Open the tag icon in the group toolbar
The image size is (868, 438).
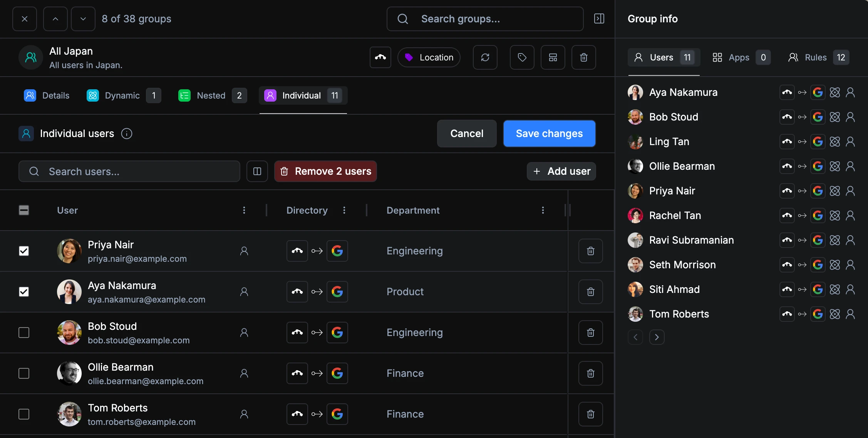click(522, 57)
